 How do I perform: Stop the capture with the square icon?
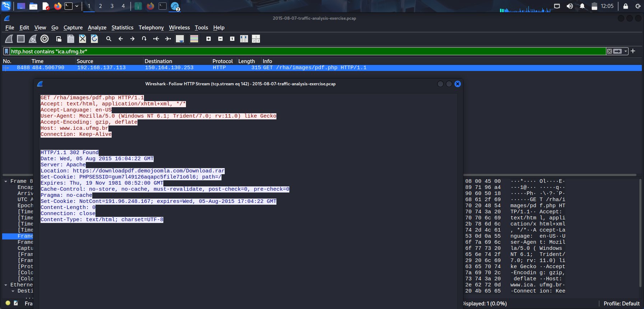point(21,39)
